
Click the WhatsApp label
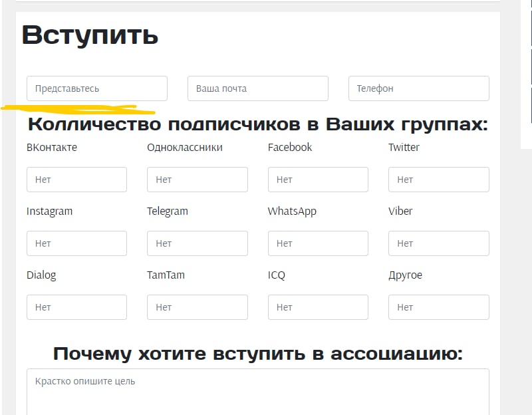(292, 211)
